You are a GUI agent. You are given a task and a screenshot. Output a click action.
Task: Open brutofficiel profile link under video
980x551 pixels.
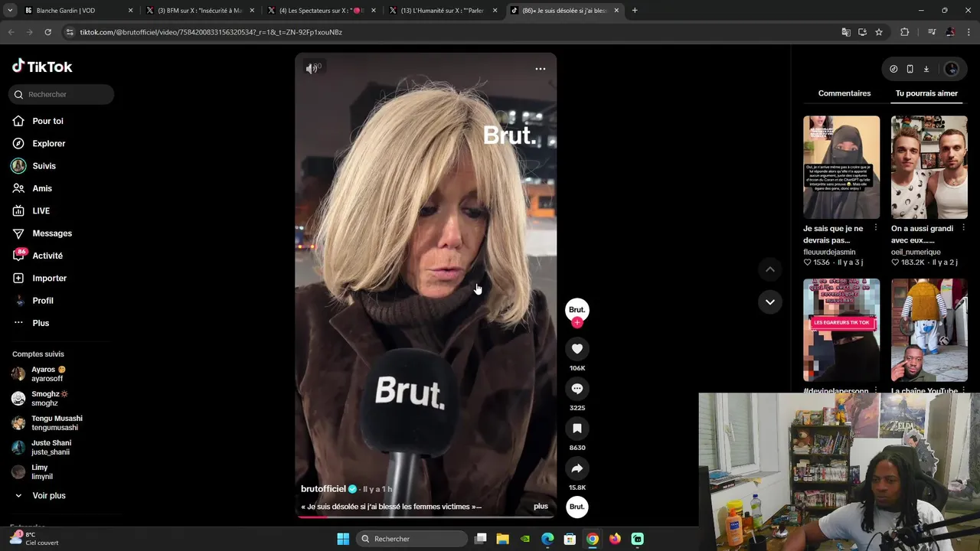[323, 489]
